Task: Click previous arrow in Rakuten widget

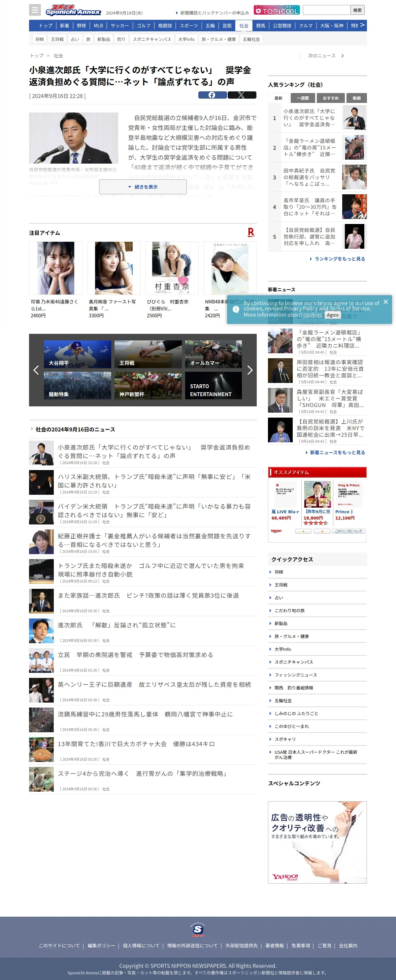Action: 304,531
